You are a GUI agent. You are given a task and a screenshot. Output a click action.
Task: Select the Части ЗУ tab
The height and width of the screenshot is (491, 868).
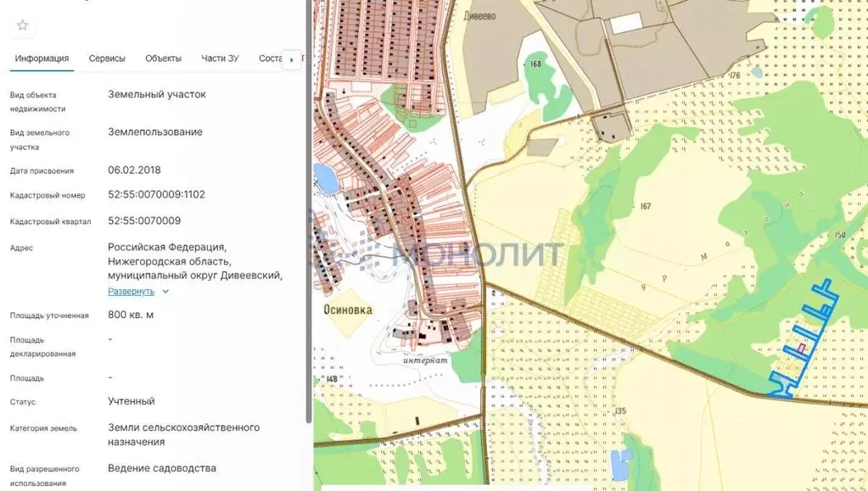pos(220,59)
